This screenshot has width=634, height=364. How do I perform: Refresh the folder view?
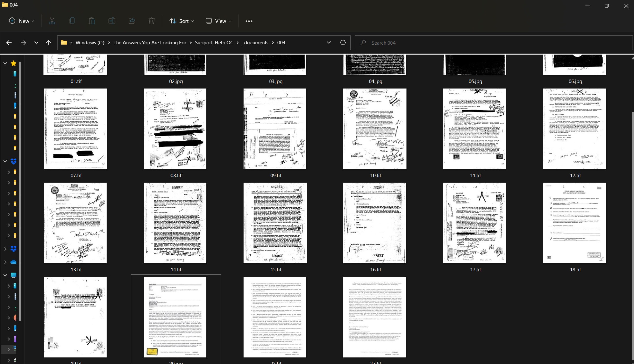(343, 42)
